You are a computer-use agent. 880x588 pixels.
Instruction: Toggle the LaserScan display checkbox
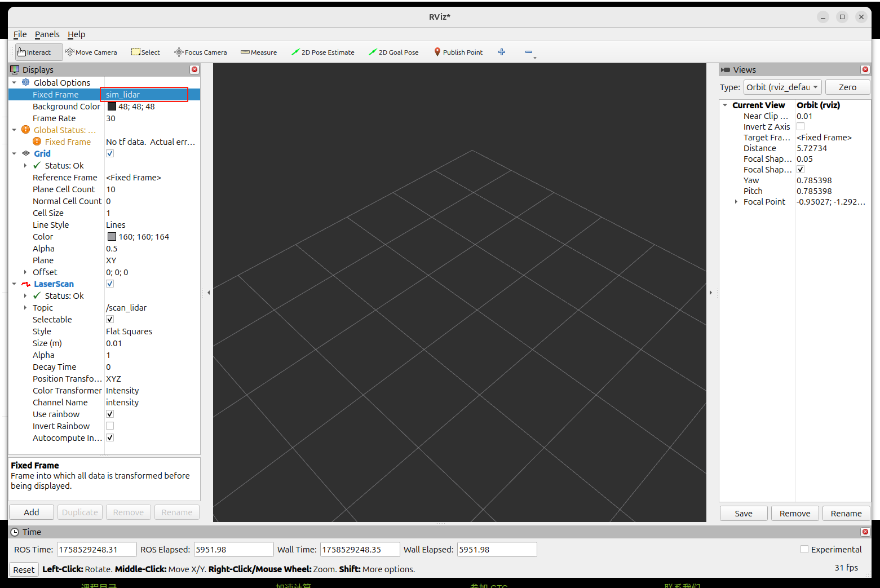pyautogui.click(x=110, y=284)
